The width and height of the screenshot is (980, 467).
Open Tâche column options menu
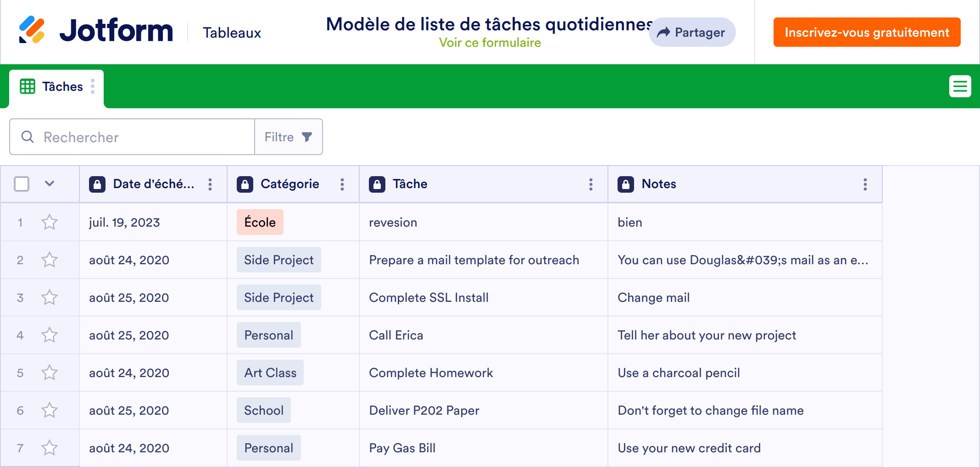[x=591, y=184]
